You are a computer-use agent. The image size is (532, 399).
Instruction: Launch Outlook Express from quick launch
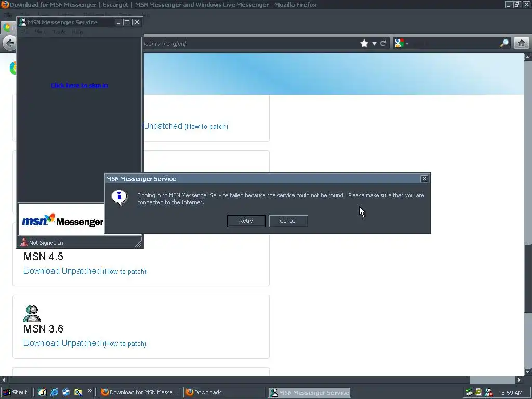[66, 392]
